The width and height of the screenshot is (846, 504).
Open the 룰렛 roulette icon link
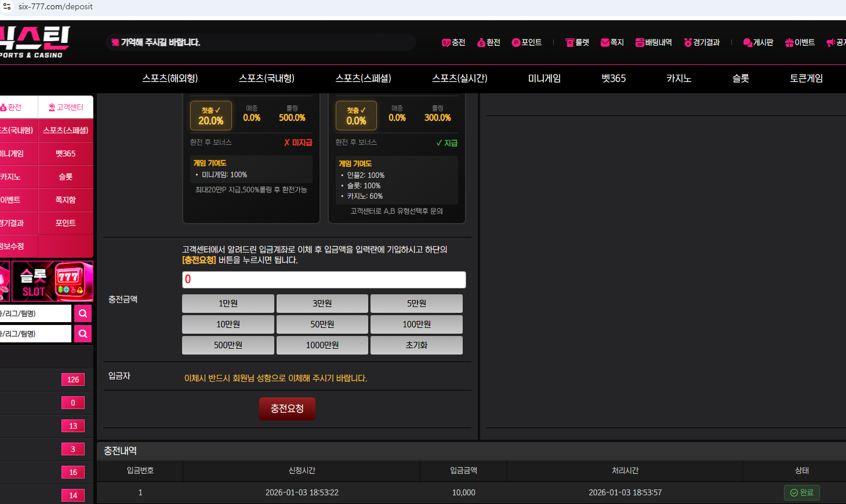coord(577,42)
